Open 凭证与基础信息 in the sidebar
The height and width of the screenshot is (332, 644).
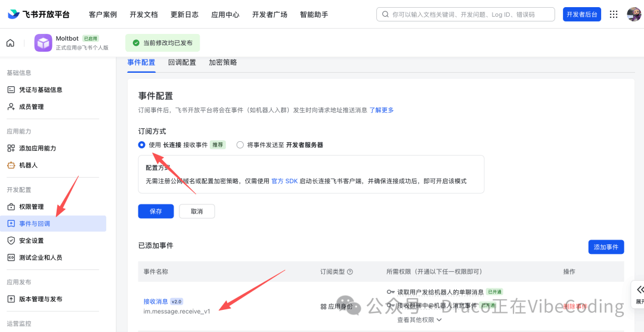pos(41,90)
